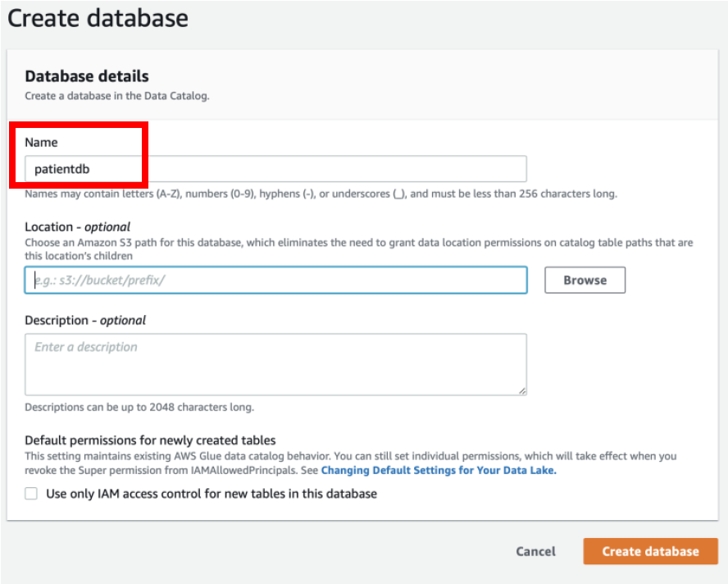
Task: Click the IAM access control checkbox label text
Action: pyautogui.click(x=212, y=494)
